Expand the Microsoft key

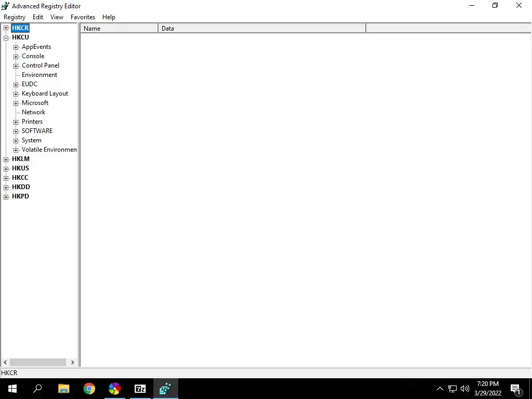click(x=16, y=103)
